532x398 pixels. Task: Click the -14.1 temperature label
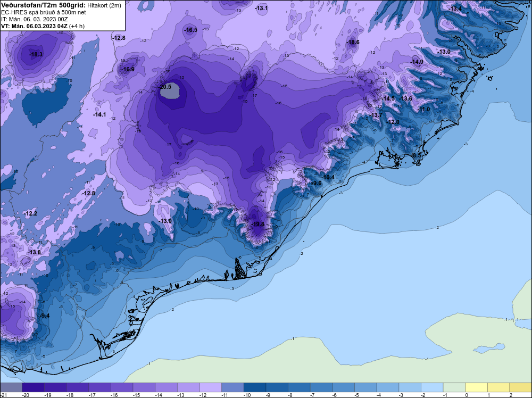tap(99, 115)
